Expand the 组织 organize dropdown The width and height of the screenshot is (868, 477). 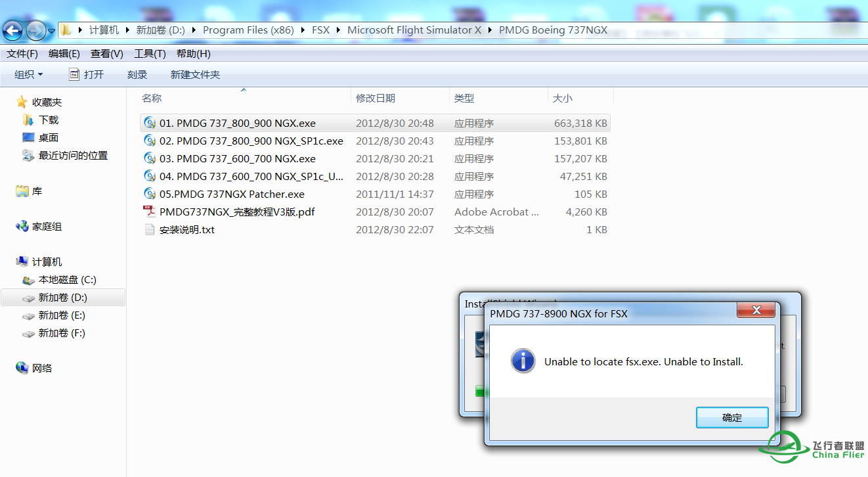click(x=29, y=74)
